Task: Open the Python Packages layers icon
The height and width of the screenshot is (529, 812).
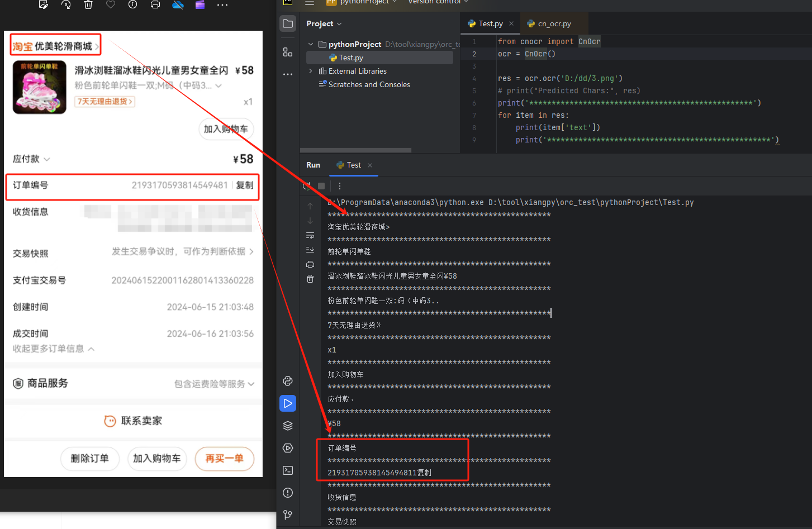Action: pos(288,426)
